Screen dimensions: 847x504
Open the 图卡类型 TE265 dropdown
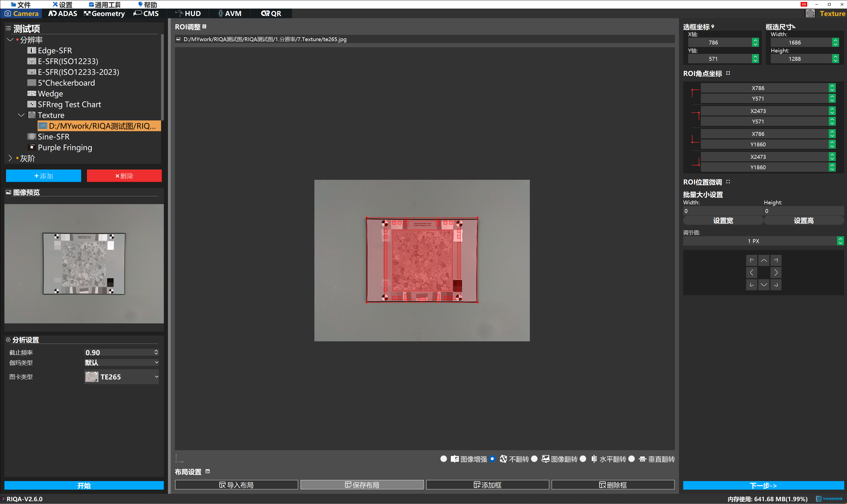click(x=121, y=377)
